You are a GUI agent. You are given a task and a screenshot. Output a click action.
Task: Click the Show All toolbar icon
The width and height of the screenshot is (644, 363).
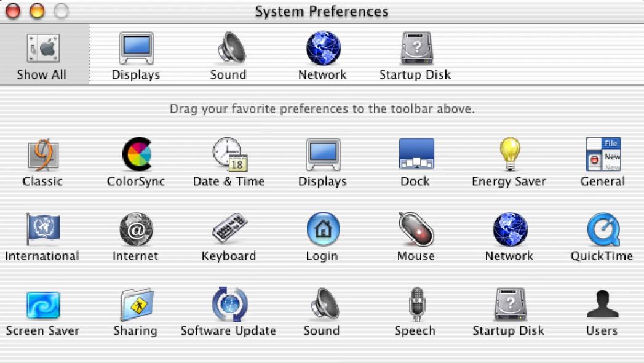tap(43, 49)
